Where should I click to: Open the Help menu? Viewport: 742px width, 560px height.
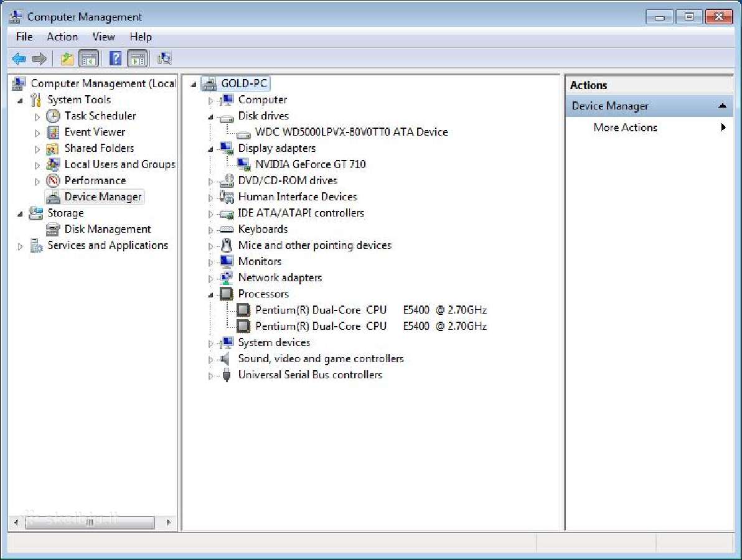point(141,37)
